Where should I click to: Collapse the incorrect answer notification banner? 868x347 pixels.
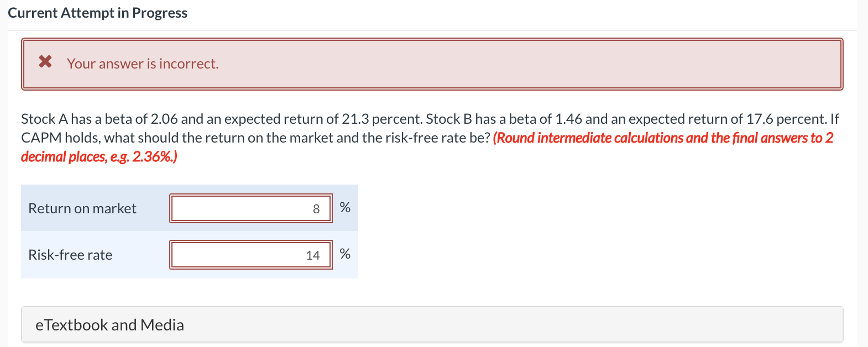(x=431, y=64)
